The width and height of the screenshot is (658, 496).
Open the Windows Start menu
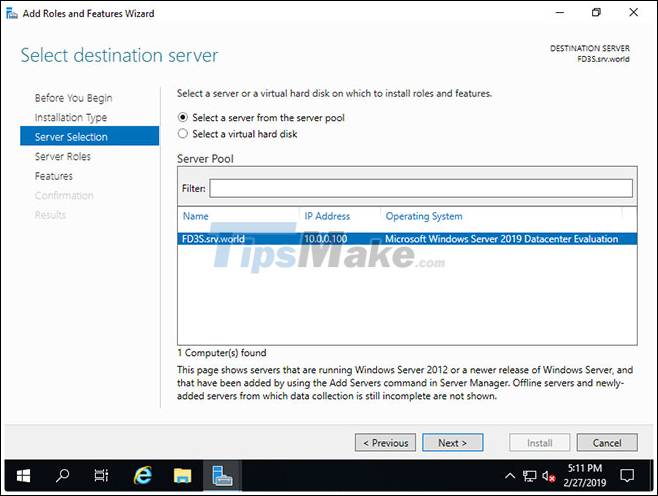pyautogui.click(x=23, y=475)
